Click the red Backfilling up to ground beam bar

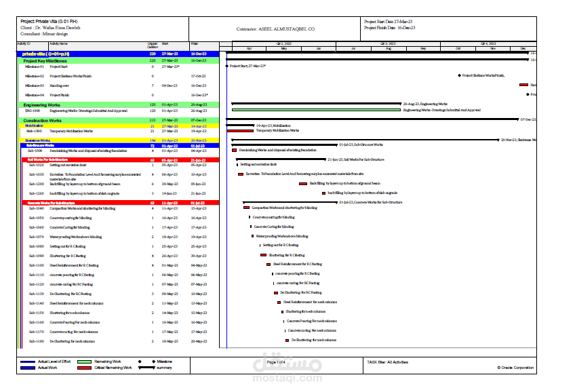click(303, 184)
